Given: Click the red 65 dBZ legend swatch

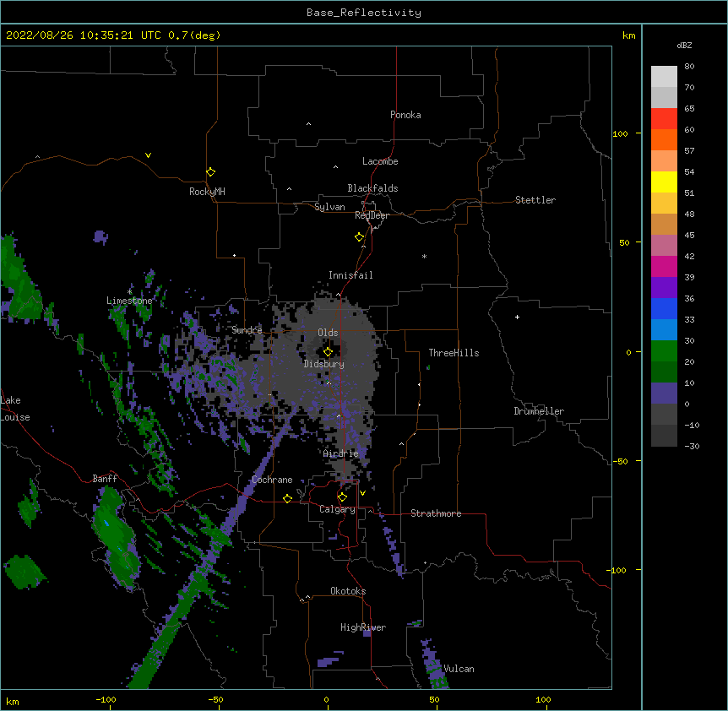Looking at the screenshot, I should click(x=664, y=119).
